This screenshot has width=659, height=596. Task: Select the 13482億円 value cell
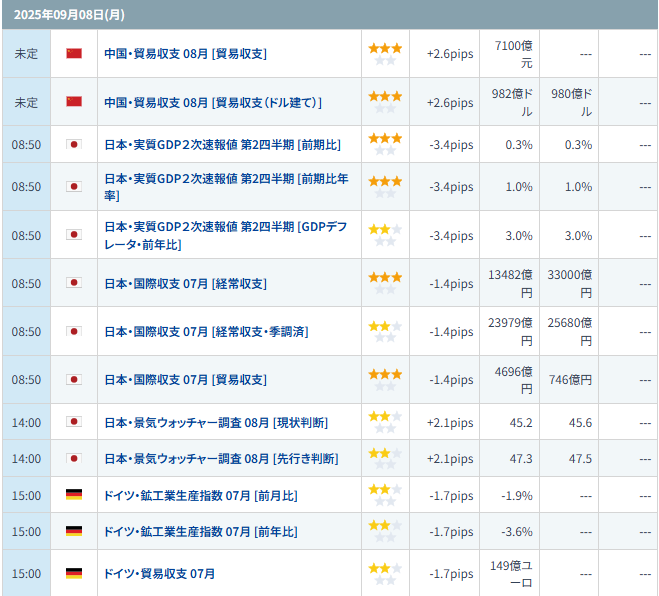pyautogui.click(x=510, y=284)
